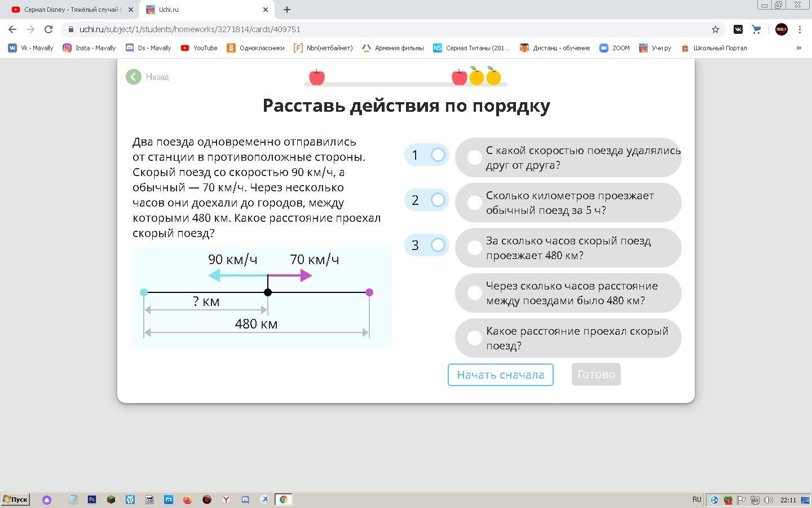This screenshot has width=812, height=508.
Task: Open the Chrome three-dot menu
Action: (x=800, y=29)
